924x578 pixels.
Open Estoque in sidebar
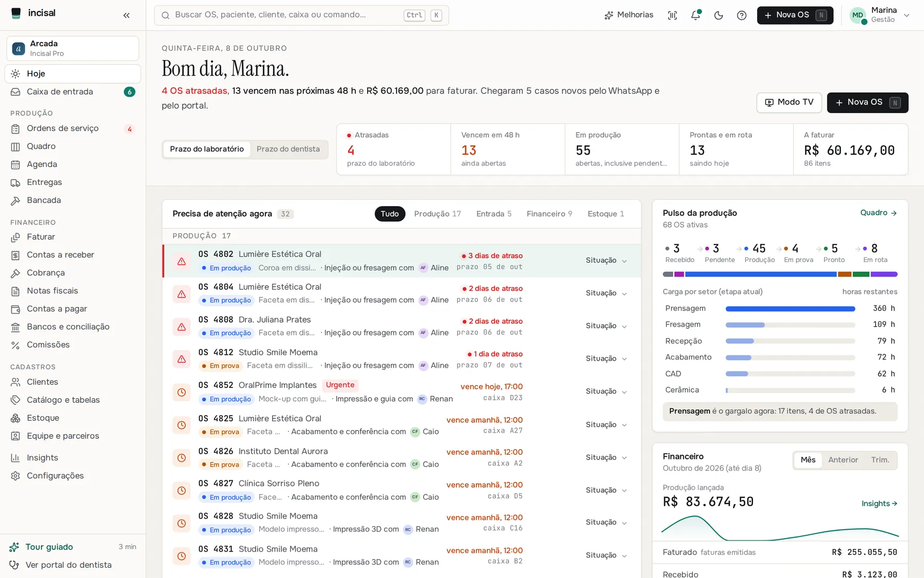click(x=73, y=418)
